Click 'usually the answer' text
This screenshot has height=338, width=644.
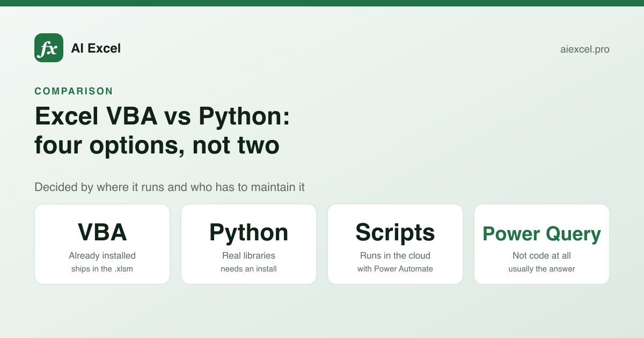tap(541, 269)
